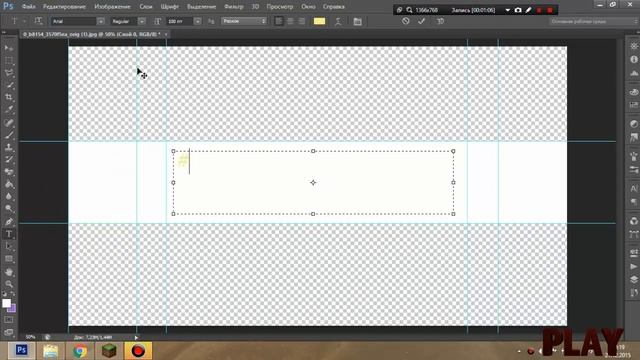Align text left
The image size is (640, 360).
pos(279,21)
